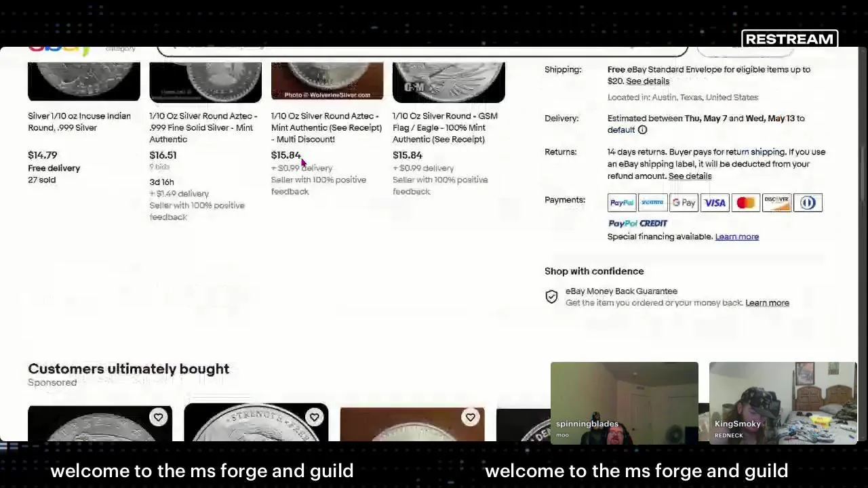The width and height of the screenshot is (868, 488).
Task: Click sponsored Strength coin image
Action: 256,422
